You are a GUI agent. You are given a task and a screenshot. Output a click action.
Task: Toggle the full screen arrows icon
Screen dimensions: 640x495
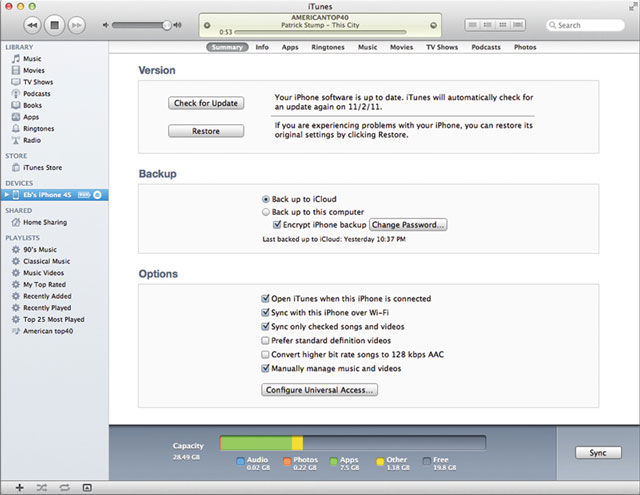[633, 6]
